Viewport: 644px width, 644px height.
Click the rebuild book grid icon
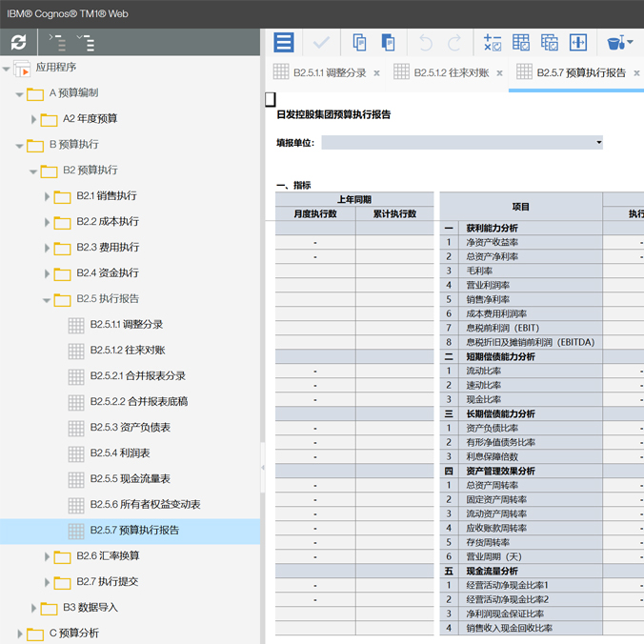(550, 42)
